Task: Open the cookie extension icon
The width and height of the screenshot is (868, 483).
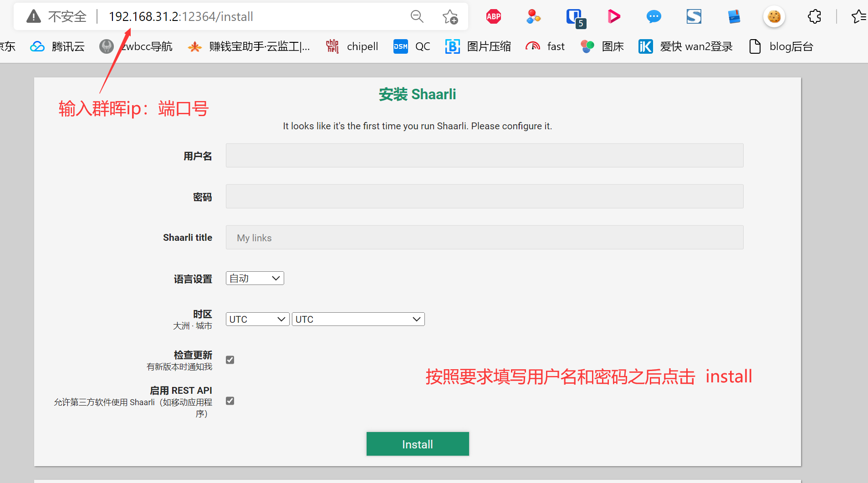Action: [774, 17]
